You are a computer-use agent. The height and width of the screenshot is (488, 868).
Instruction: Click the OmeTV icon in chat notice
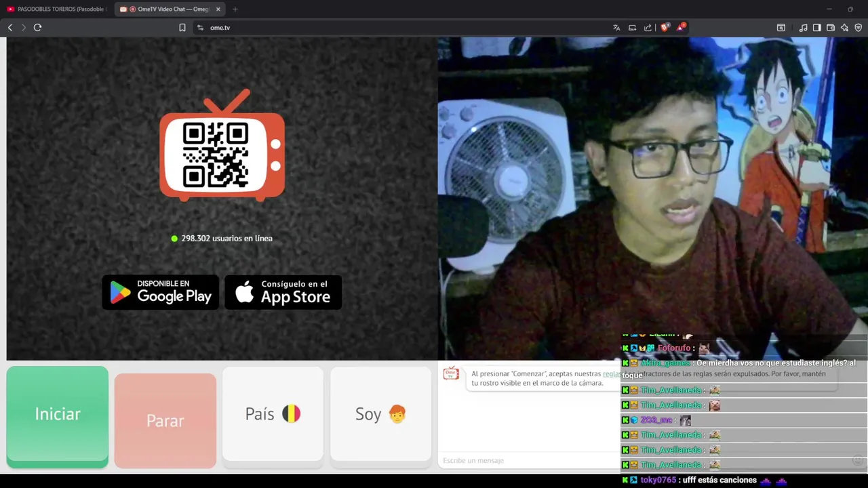tap(451, 373)
